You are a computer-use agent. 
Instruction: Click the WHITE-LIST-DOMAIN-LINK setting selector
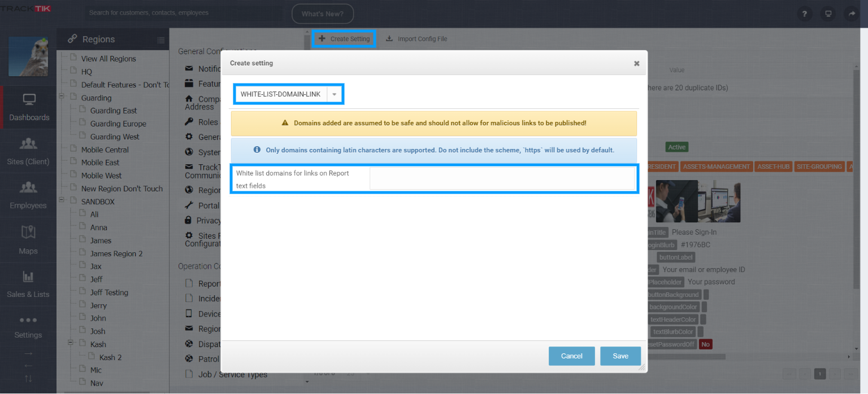(288, 94)
